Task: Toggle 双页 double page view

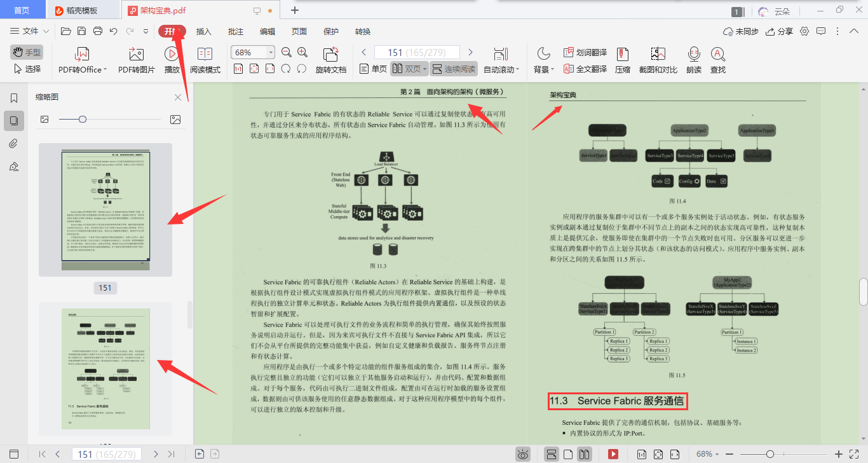Action: [x=409, y=69]
